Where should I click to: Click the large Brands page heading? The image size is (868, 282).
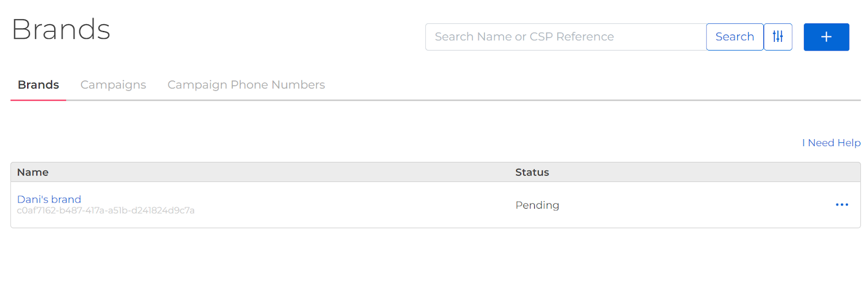click(x=61, y=29)
